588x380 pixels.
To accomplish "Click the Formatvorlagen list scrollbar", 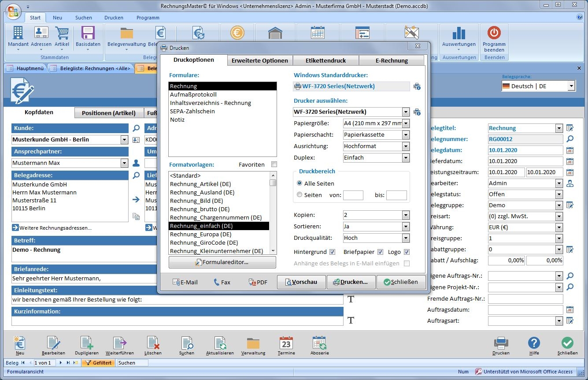I will click(273, 213).
